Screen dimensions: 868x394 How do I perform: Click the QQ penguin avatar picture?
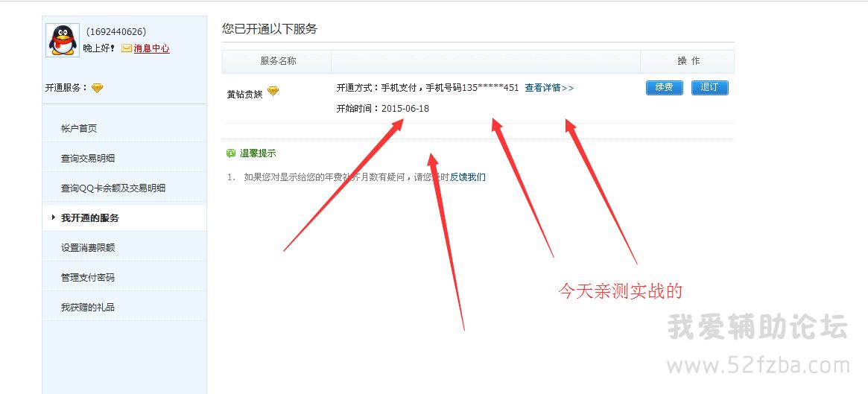click(63, 40)
